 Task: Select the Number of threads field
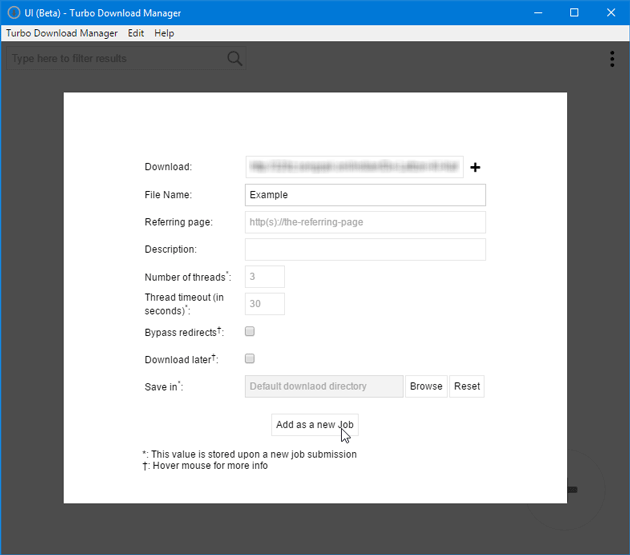tap(265, 276)
